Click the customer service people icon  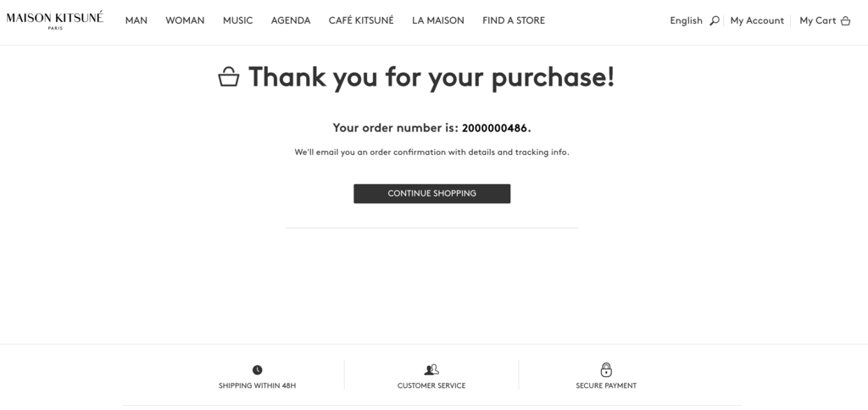431,369
